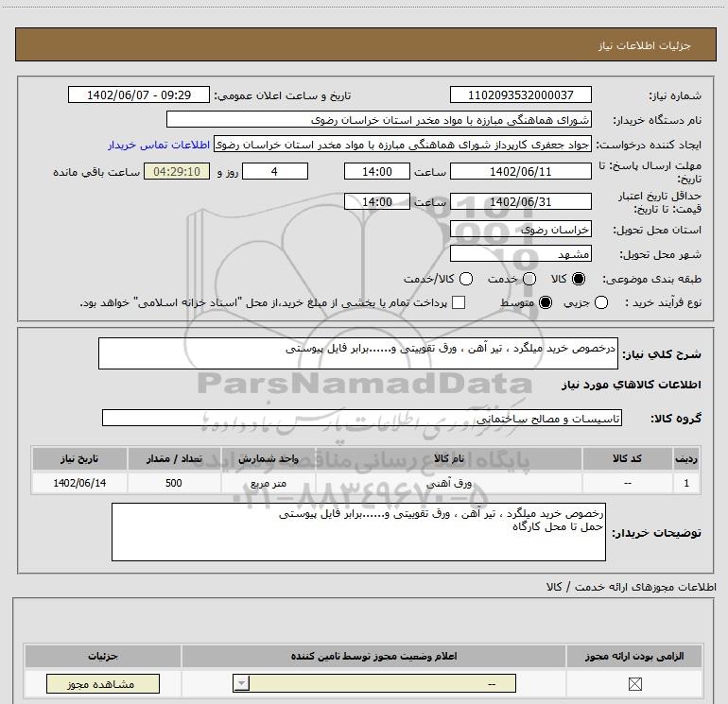The image size is (728, 704).
Task: Click the جزئیات column header in permits table
Action: click(x=103, y=656)
